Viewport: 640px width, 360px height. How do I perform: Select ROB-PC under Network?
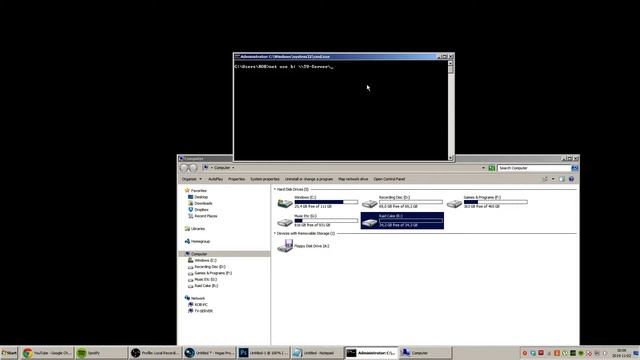pos(201,305)
